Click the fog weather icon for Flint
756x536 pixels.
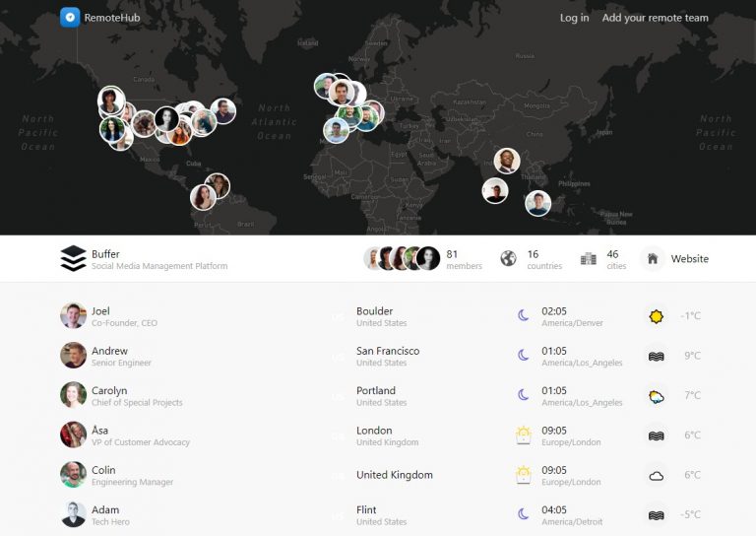click(x=657, y=515)
